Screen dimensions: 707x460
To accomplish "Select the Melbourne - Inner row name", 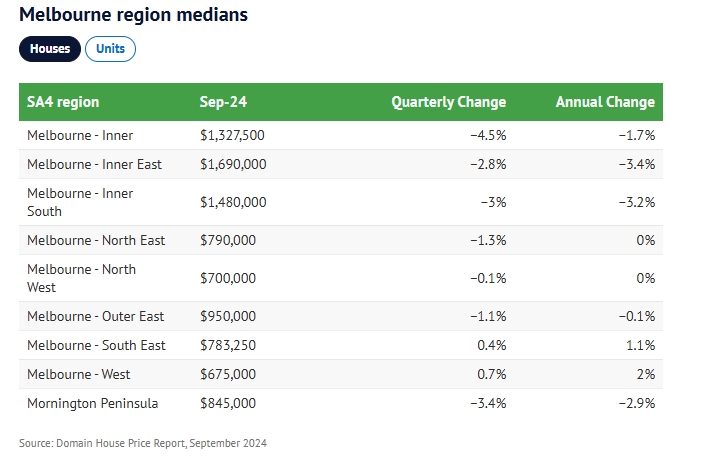I will click(x=80, y=135).
